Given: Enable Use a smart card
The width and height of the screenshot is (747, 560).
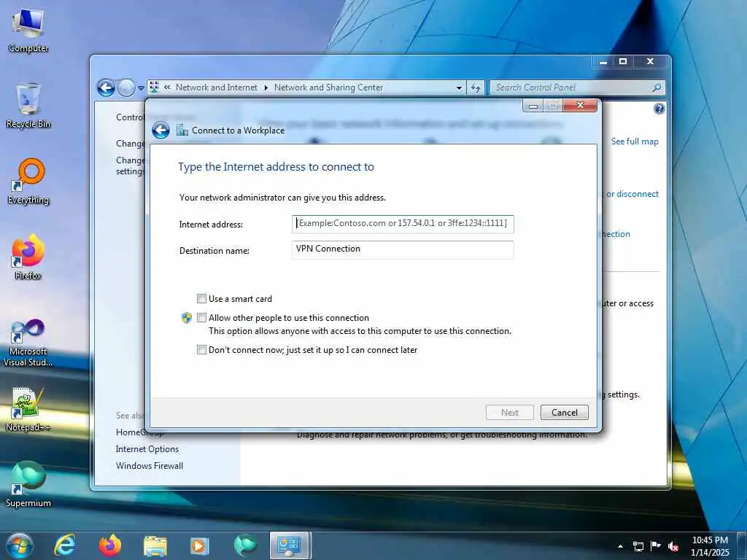Looking at the screenshot, I should click(201, 298).
